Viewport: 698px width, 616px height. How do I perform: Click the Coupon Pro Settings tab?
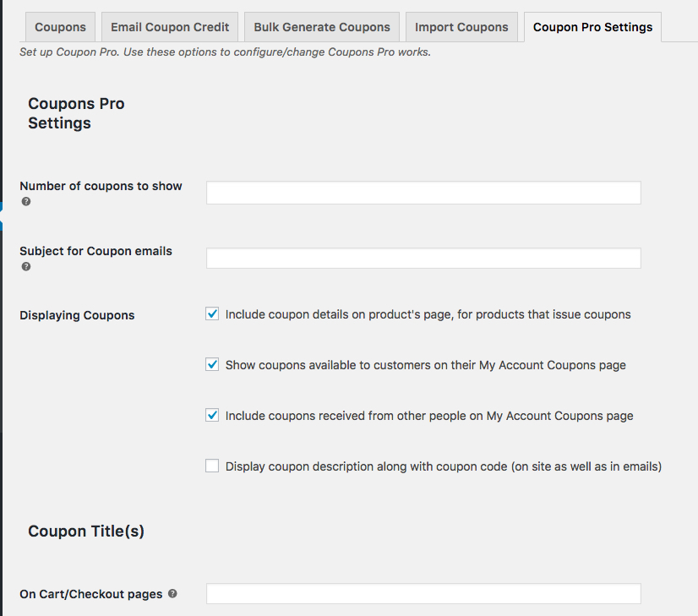592,27
